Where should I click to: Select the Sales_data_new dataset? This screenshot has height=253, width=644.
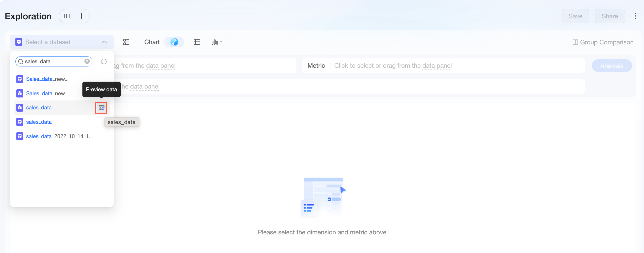[x=62, y=94]
